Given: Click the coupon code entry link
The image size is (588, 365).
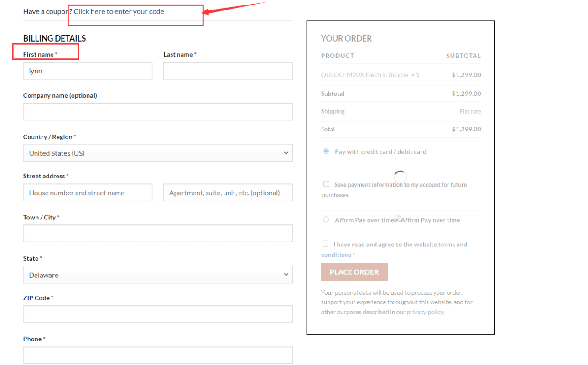Looking at the screenshot, I should (x=119, y=11).
